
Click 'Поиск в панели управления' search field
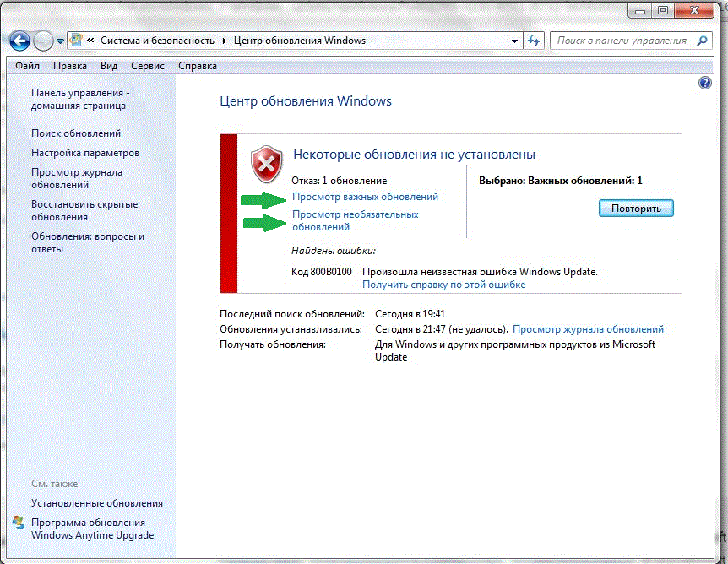click(622, 41)
